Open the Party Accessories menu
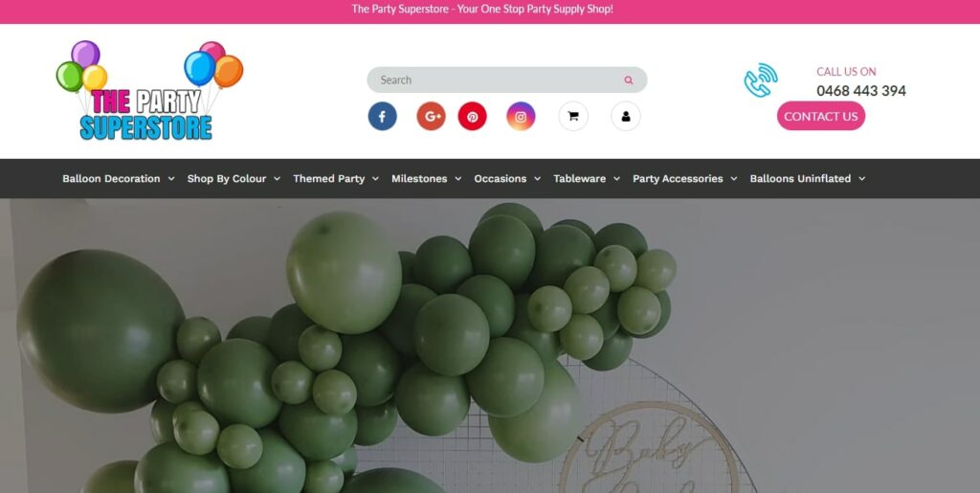Image resolution: width=980 pixels, height=493 pixels. click(684, 179)
